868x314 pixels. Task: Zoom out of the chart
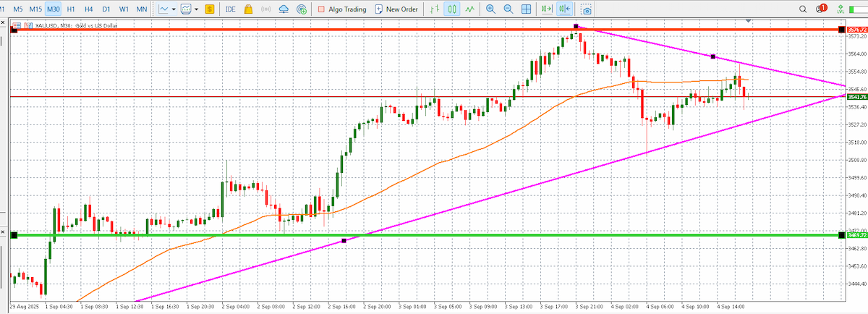click(x=509, y=9)
